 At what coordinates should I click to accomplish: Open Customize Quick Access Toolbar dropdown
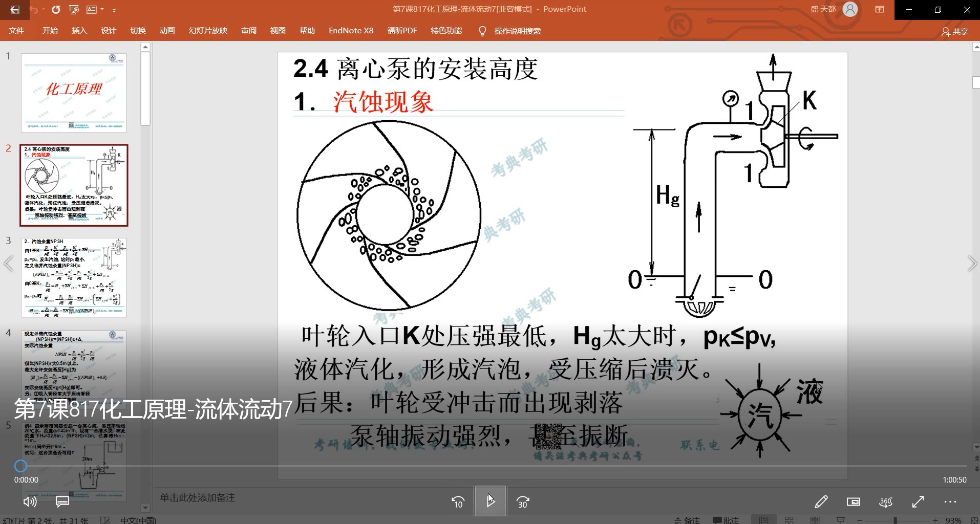pos(114,10)
